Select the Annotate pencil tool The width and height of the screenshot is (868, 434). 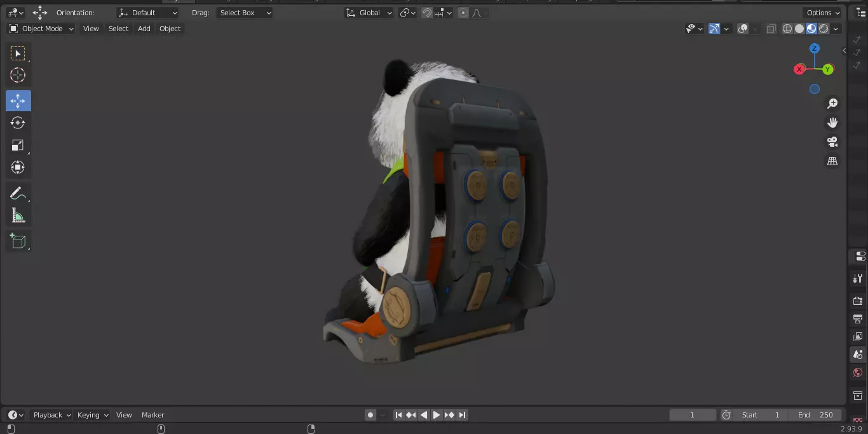coord(18,193)
